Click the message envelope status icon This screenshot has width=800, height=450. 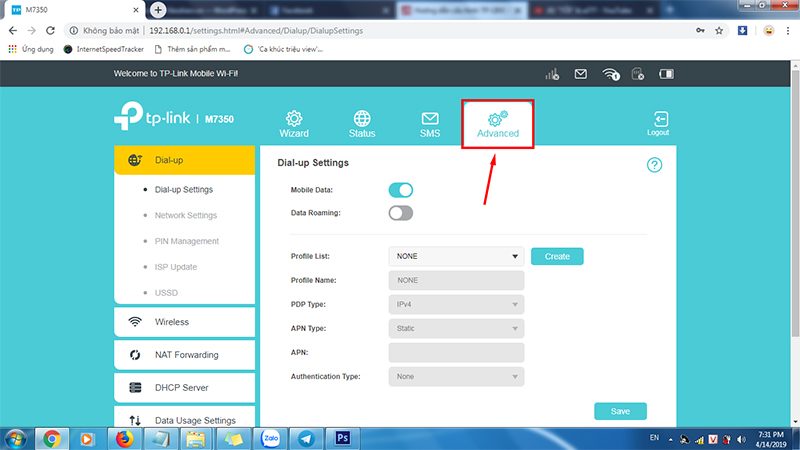(580, 74)
